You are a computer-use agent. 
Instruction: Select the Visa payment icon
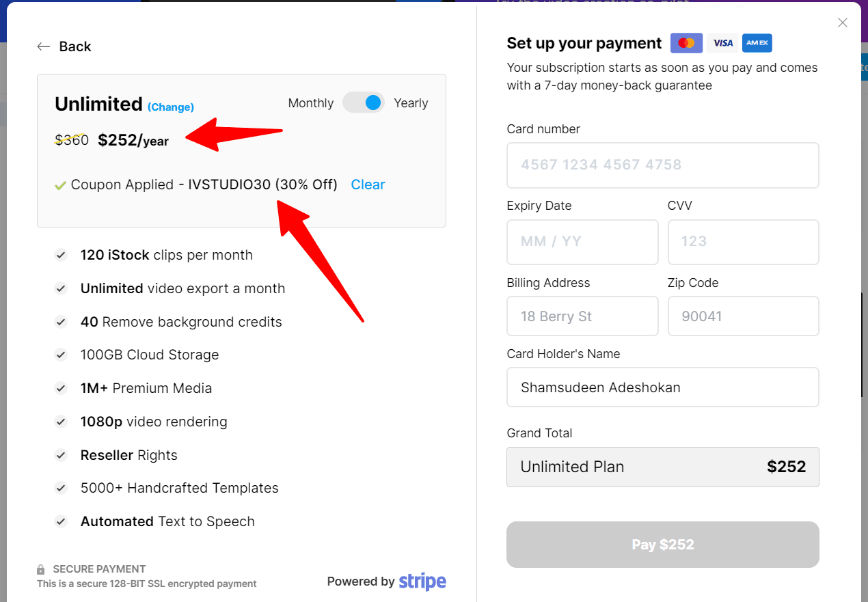[722, 42]
